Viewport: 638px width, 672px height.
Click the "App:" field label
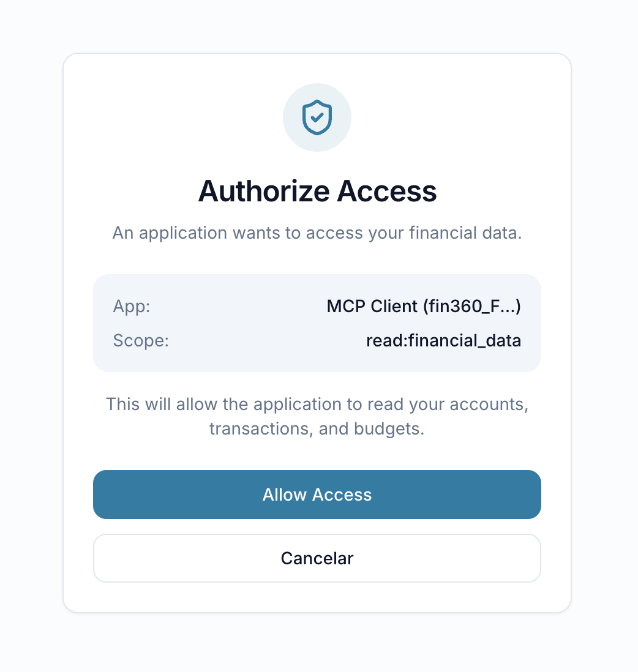[x=132, y=307]
